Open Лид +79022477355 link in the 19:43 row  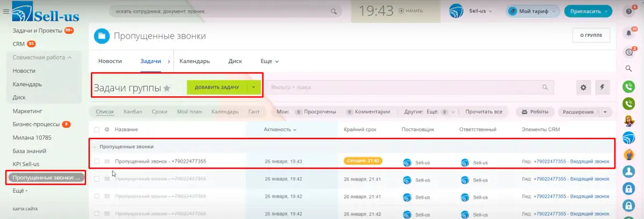click(x=572, y=162)
